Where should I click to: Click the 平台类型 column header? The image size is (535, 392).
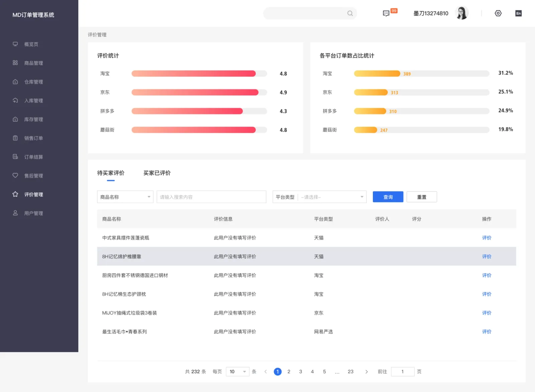tap(323, 219)
